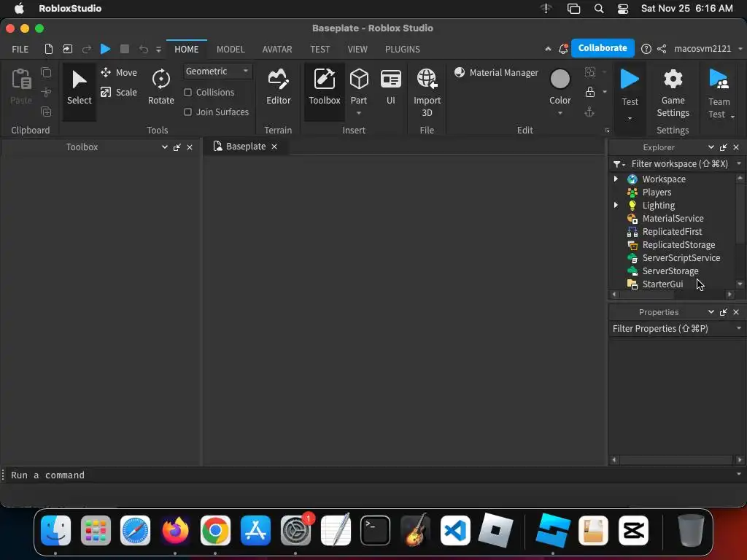Open the Toolbox panel options chevron

pos(164,147)
